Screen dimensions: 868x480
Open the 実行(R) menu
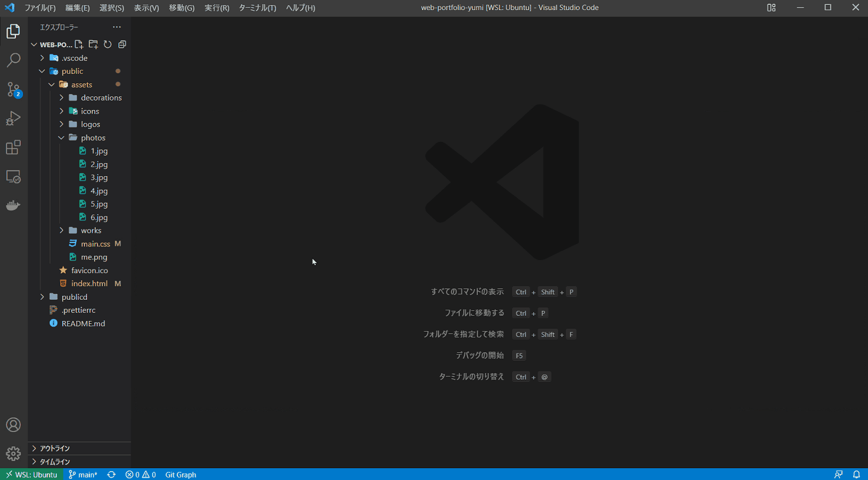217,8
